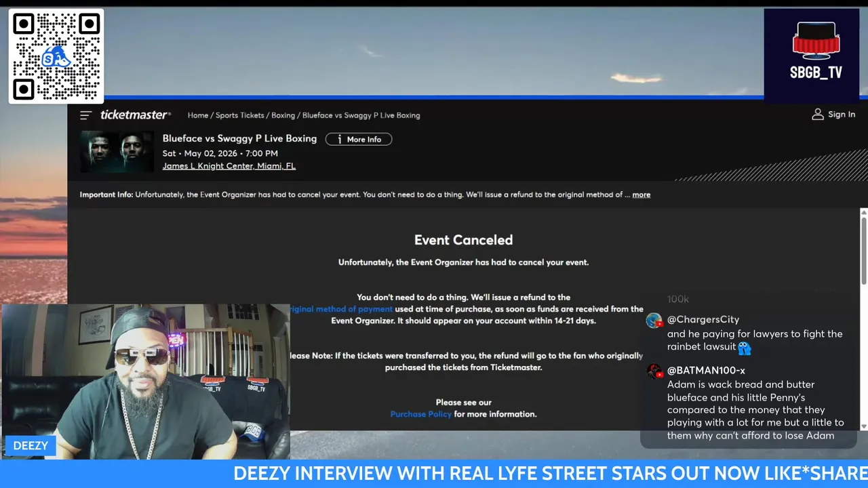Open James L. Knight Center venue link

click(x=229, y=166)
